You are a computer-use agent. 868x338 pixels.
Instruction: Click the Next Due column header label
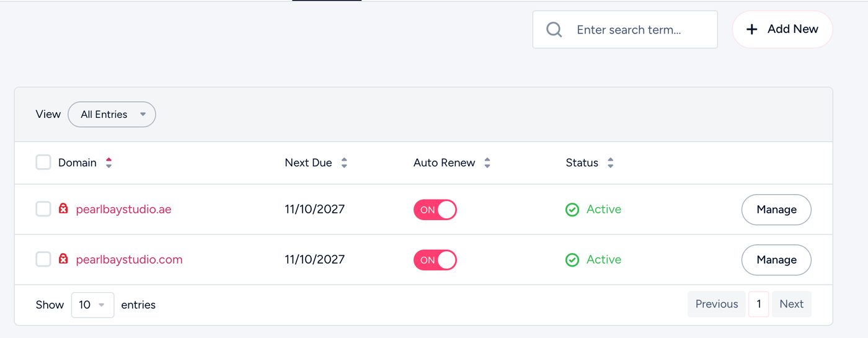(x=308, y=162)
